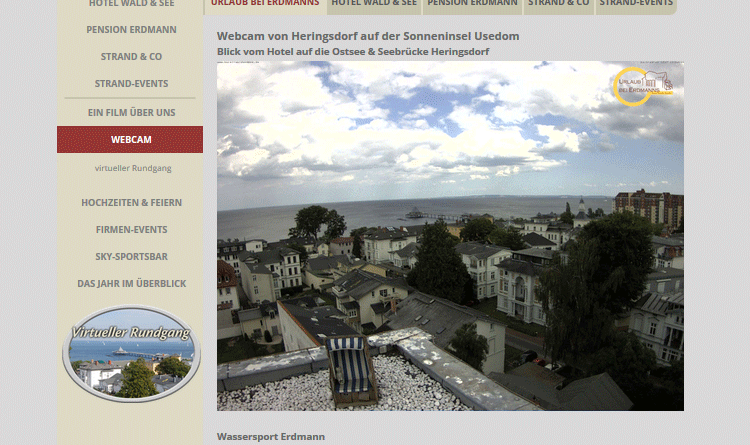This screenshot has height=445, width=750.
Task: Switch to Strand-Events top tab
Action: 636,4
